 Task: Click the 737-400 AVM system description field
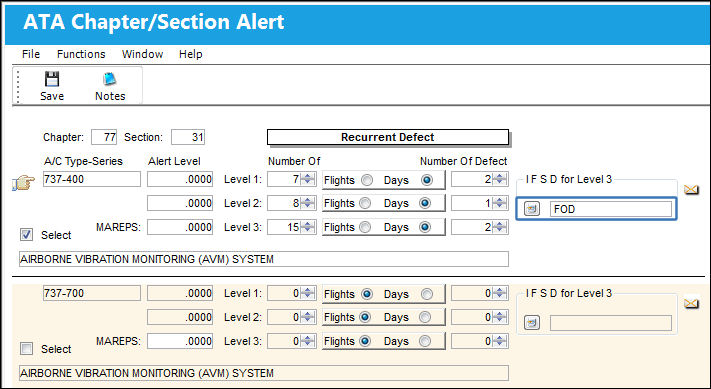264,259
